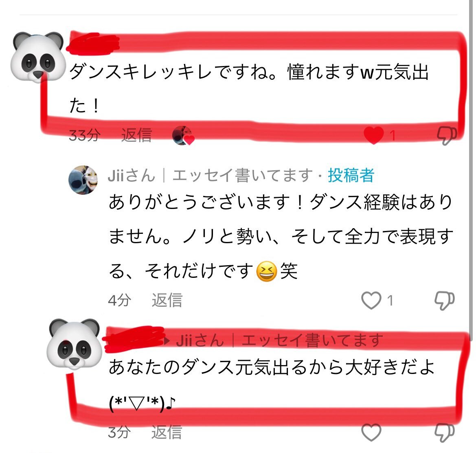
Task: Tap 返信 under the 4分 comment
Action: tap(167, 300)
